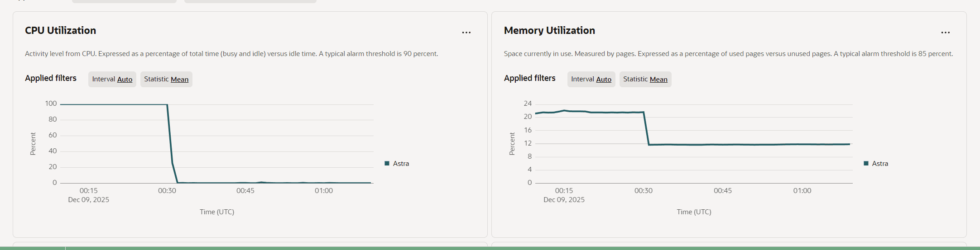
Task: Change Statistic Mean filter for Memory Utilization
Action: tap(645, 79)
